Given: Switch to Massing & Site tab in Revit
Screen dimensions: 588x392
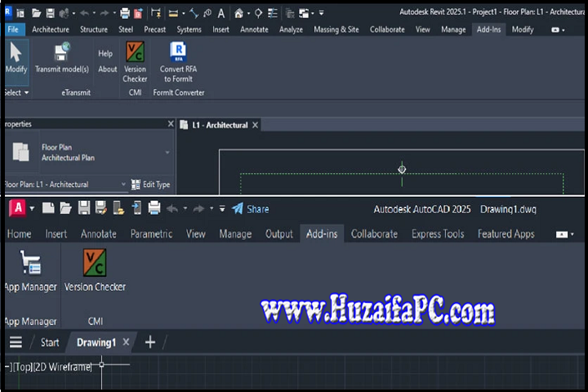Looking at the screenshot, I should point(336,29).
